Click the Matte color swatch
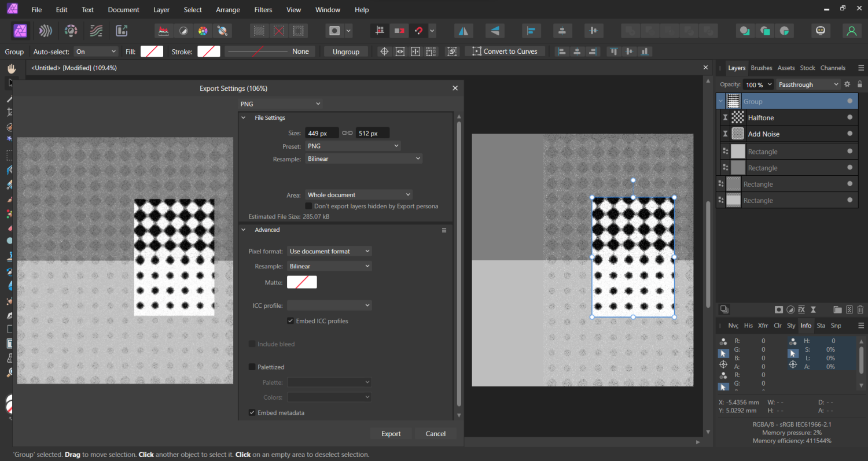 coord(302,282)
